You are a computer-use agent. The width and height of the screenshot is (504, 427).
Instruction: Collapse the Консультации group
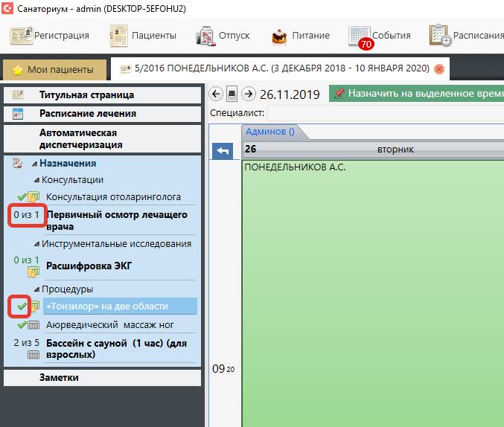pyautogui.click(x=36, y=180)
